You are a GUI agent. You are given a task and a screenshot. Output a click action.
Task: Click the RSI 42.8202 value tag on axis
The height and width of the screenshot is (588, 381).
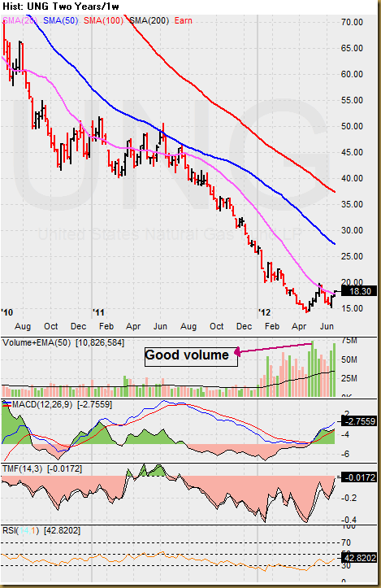360,558
